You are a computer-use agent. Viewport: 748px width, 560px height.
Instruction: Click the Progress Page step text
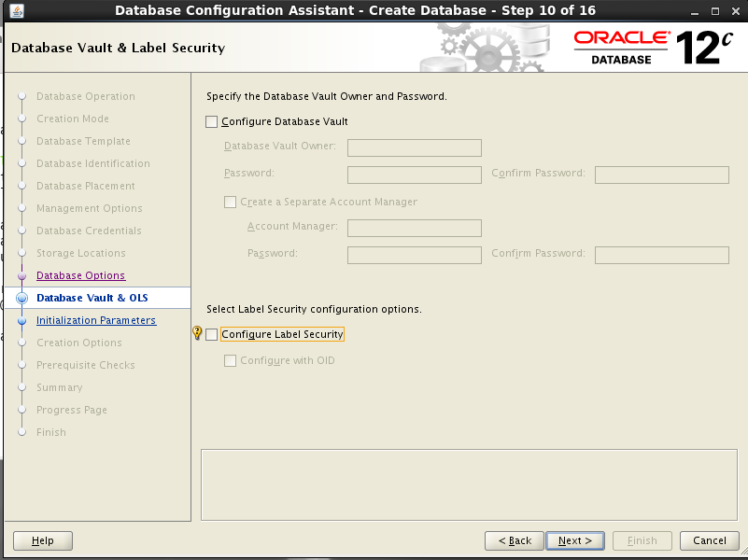coord(72,410)
